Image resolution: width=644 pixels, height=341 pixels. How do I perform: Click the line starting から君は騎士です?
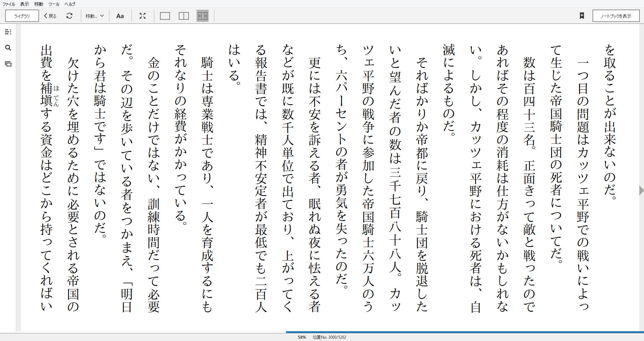(x=100, y=141)
